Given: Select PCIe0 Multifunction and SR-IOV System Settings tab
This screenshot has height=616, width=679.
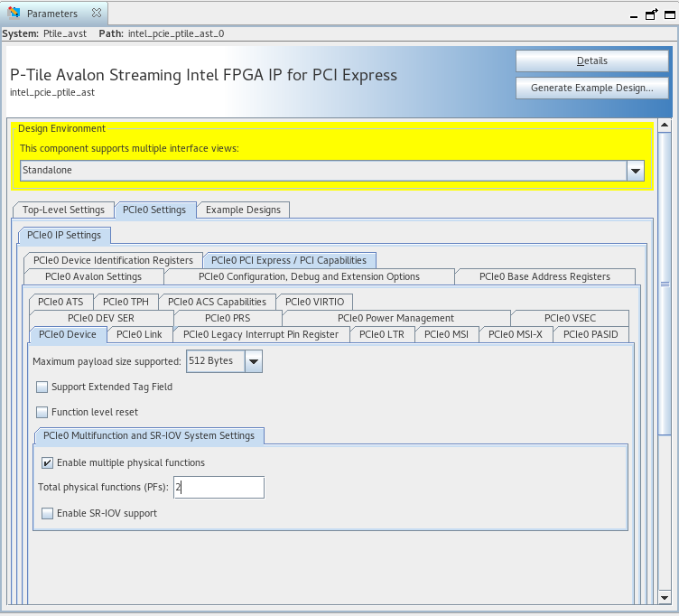Looking at the screenshot, I should coord(149,435).
